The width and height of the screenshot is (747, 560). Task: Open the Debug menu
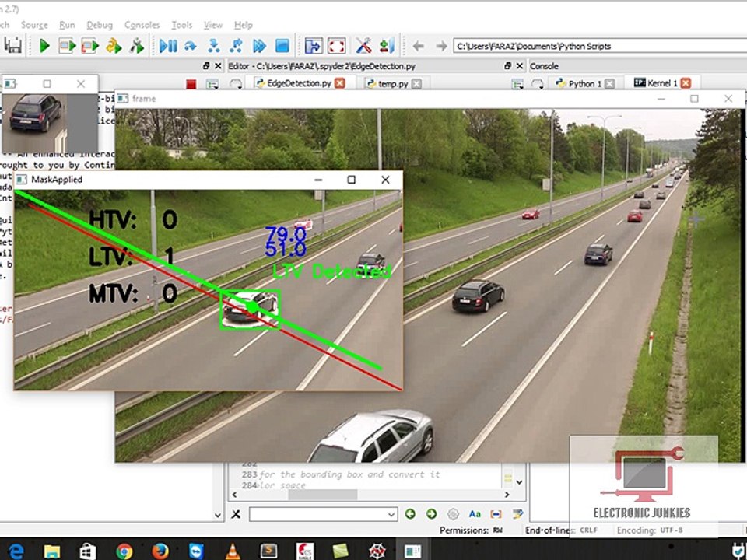coord(100,25)
